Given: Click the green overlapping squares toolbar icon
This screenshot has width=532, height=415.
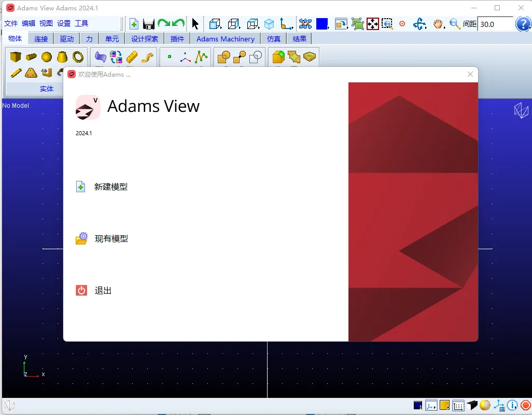Looking at the screenshot, I should [357, 24].
